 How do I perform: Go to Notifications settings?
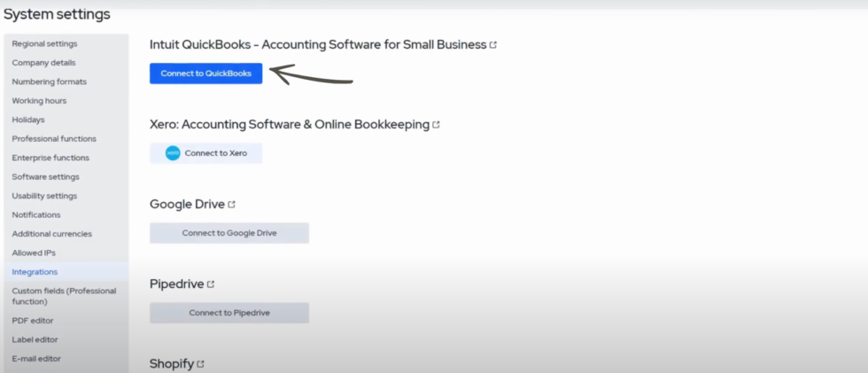coord(36,214)
